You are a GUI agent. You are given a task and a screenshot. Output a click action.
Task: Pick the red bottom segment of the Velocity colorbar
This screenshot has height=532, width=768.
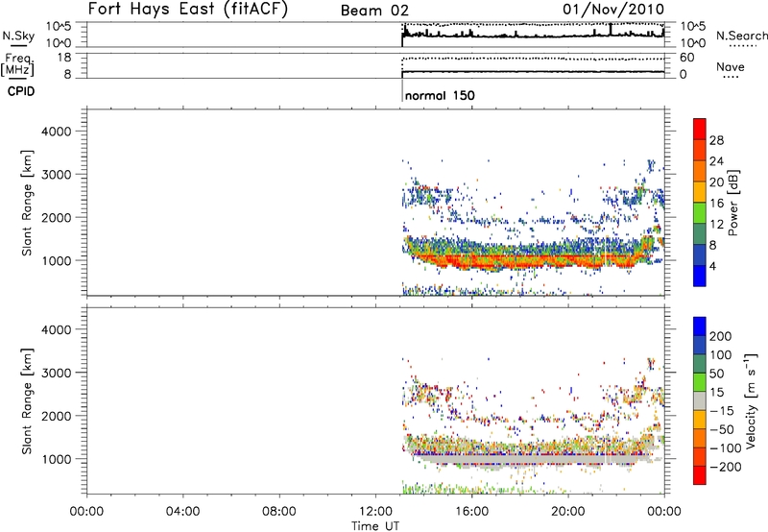[700, 475]
